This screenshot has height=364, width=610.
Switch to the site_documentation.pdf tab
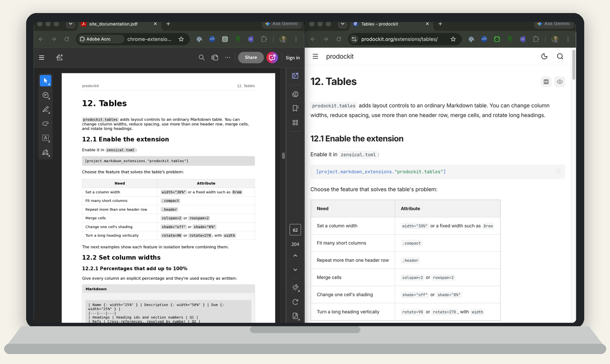click(x=113, y=24)
